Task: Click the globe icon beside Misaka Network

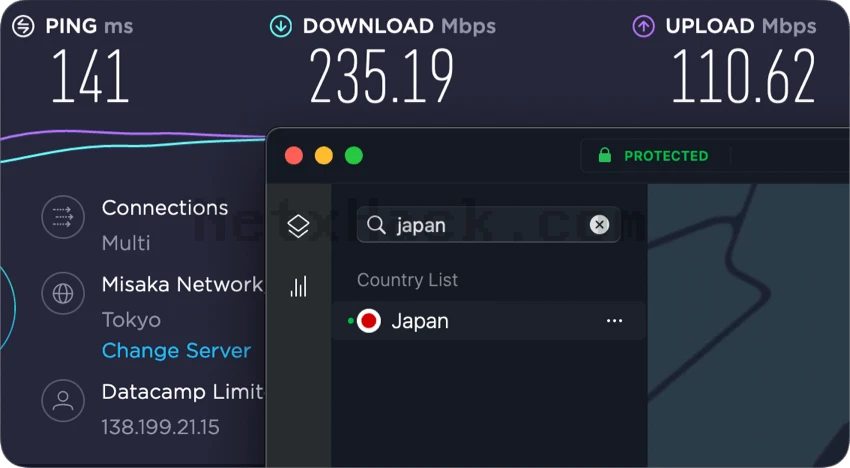Action: click(x=63, y=293)
